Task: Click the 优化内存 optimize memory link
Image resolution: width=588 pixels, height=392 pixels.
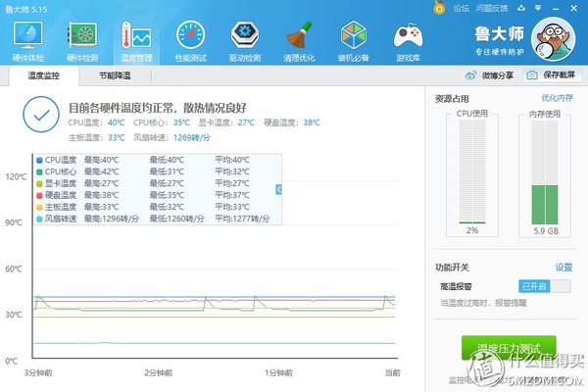Action: pos(557,98)
